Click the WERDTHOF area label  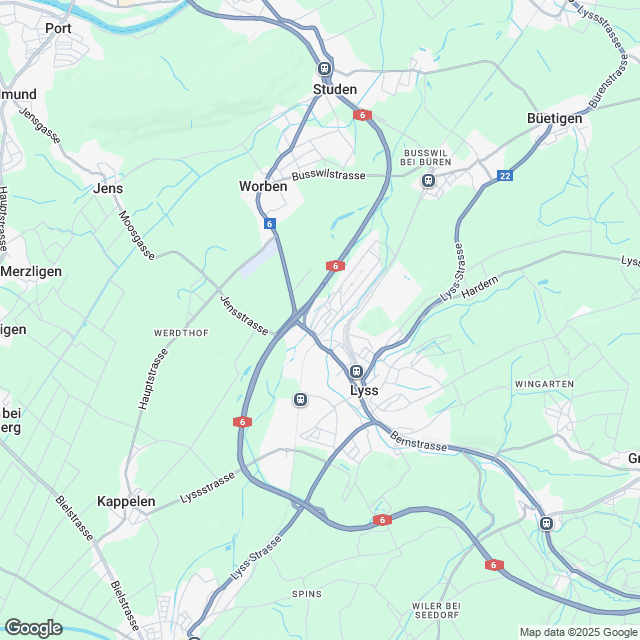tap(181, 333)
